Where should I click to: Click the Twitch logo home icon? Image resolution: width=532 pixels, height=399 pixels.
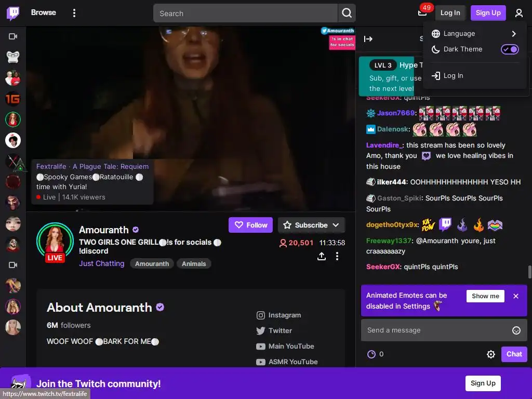point(13,13)
